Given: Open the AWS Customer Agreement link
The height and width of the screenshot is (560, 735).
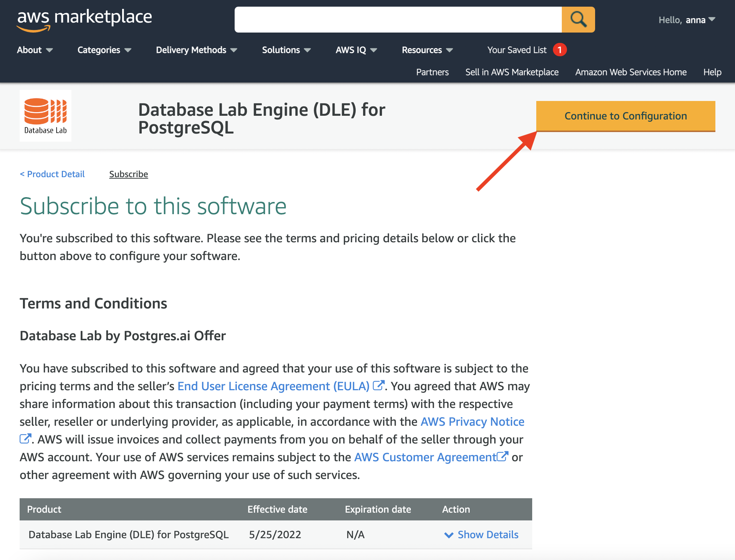Looking at the screenshot, I should [425, 457].
